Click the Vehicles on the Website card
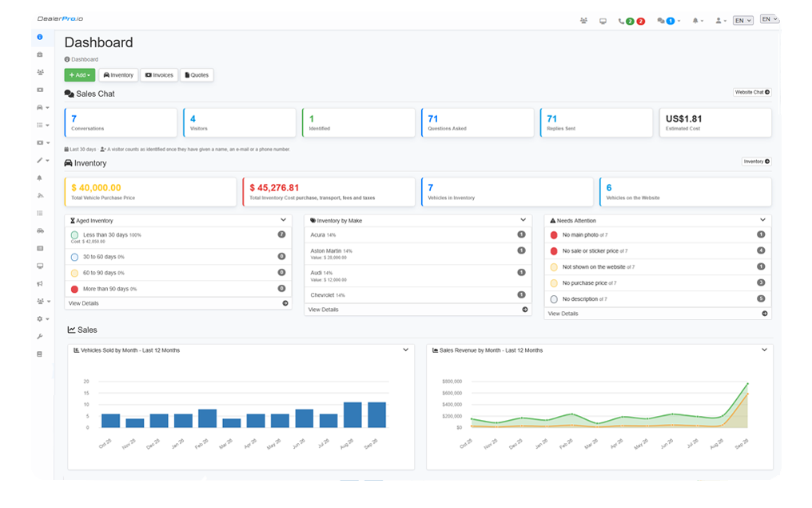 (686, 192)
